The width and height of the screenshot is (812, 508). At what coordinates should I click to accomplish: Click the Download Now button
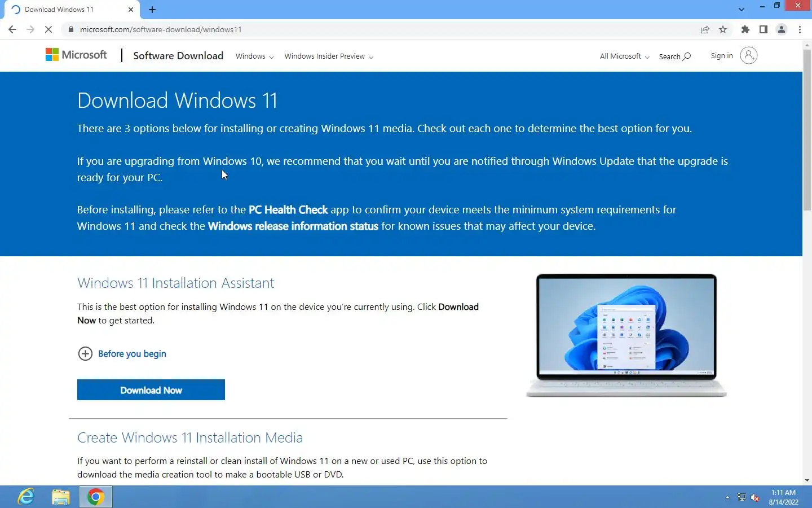[x=151, y=389]
